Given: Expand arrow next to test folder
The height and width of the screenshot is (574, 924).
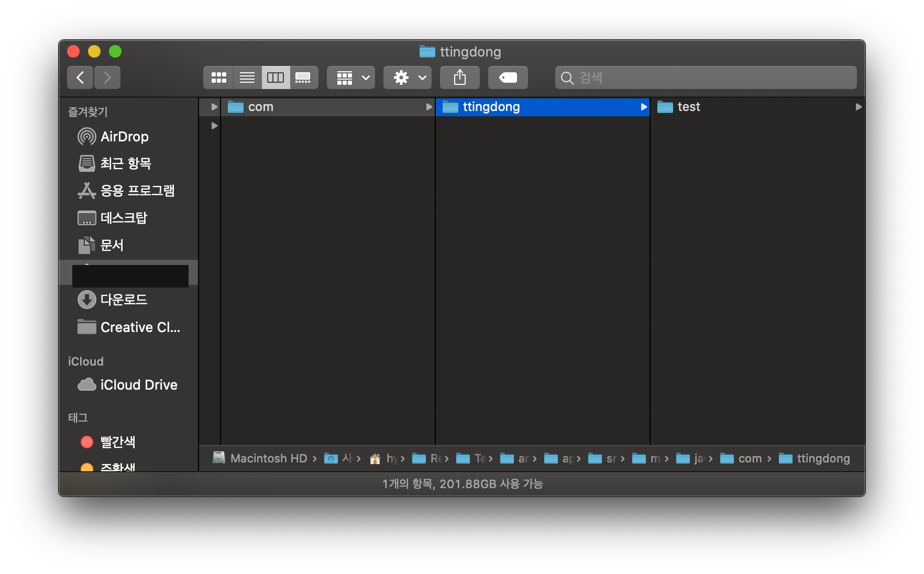Looking at the screenshot, I should 859,107.
